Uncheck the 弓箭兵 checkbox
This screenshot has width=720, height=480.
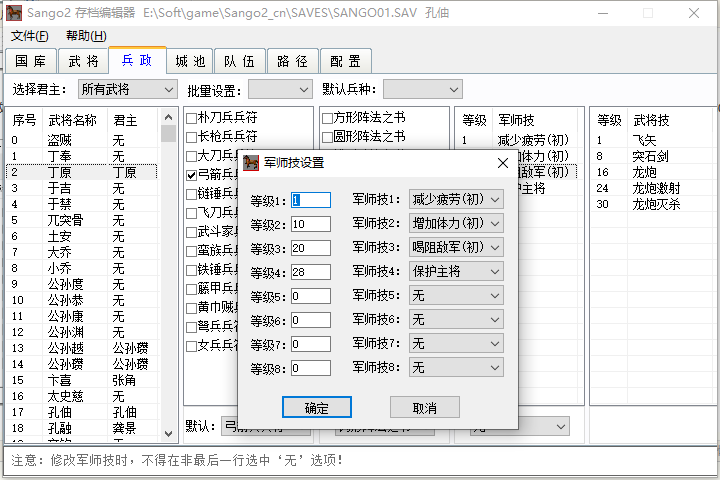[191, 175]
